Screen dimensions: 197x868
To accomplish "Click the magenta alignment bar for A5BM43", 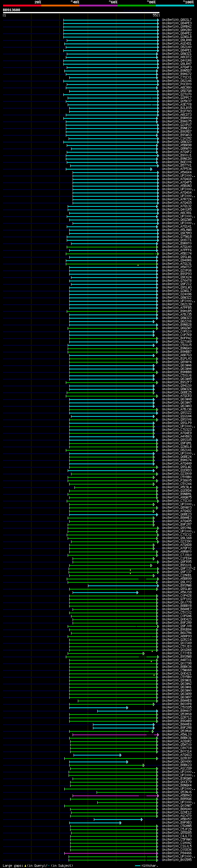I will [115, 796].
